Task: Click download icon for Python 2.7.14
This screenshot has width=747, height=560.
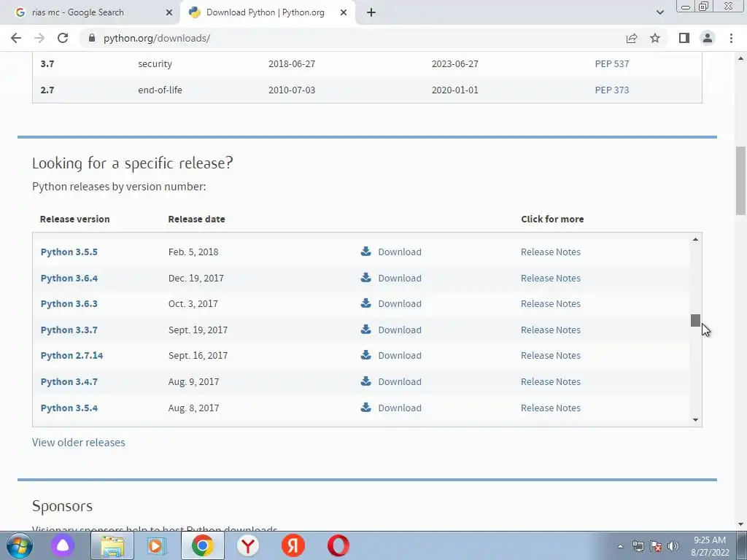Action: (366, 355)
